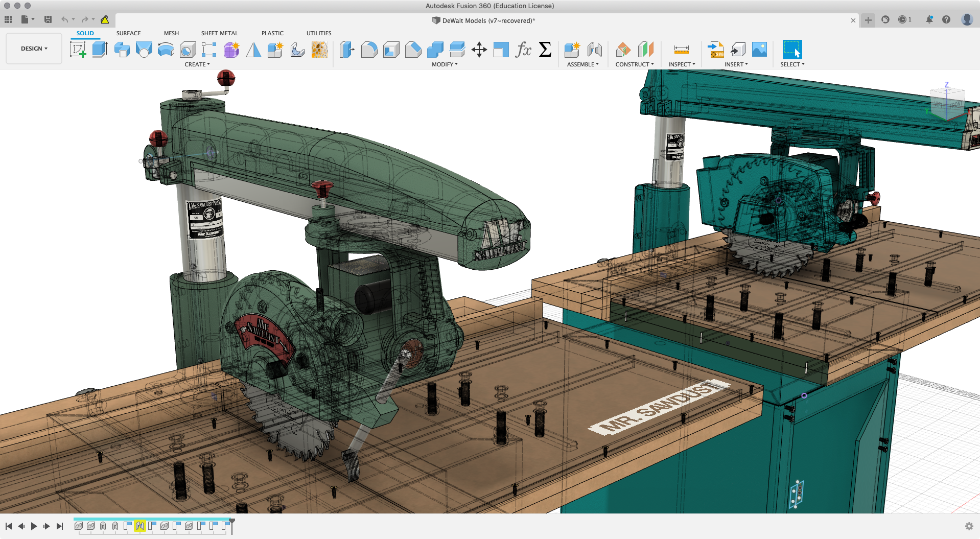The image size is (980, 539).
Task: Switch to the SHEET METAL tab
Action: tap(219, 33)
